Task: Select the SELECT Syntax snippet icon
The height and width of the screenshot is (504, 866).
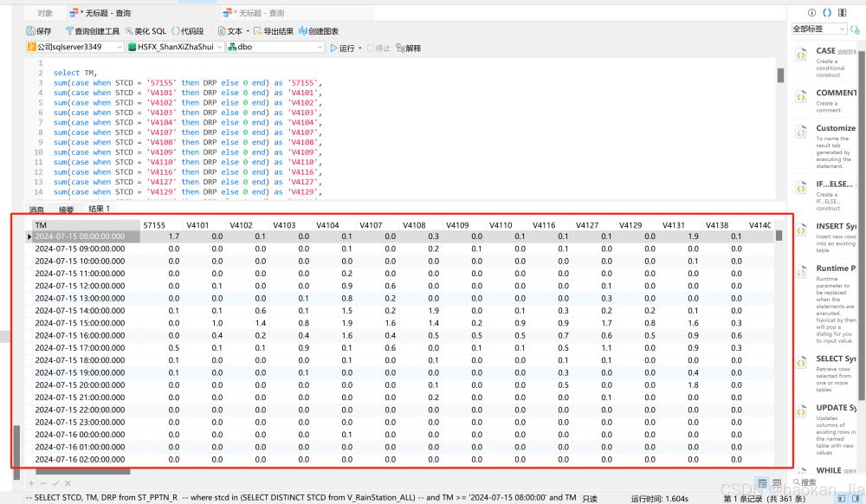Action: click(x=801, y=363)
